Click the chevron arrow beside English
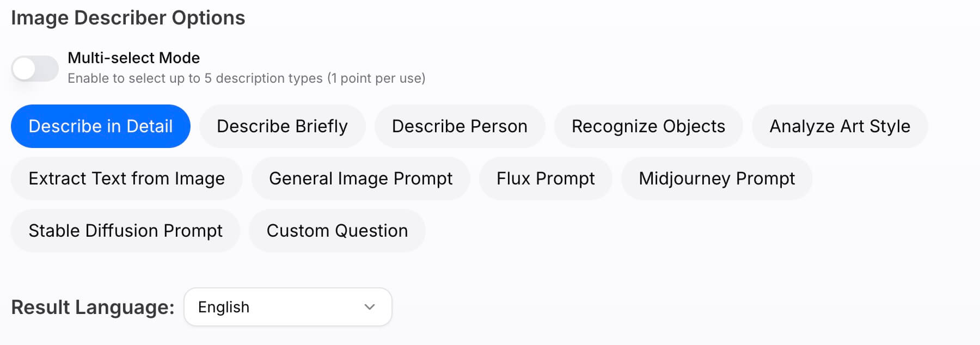This screenshot has width=980, height=345. coord(370,307)
